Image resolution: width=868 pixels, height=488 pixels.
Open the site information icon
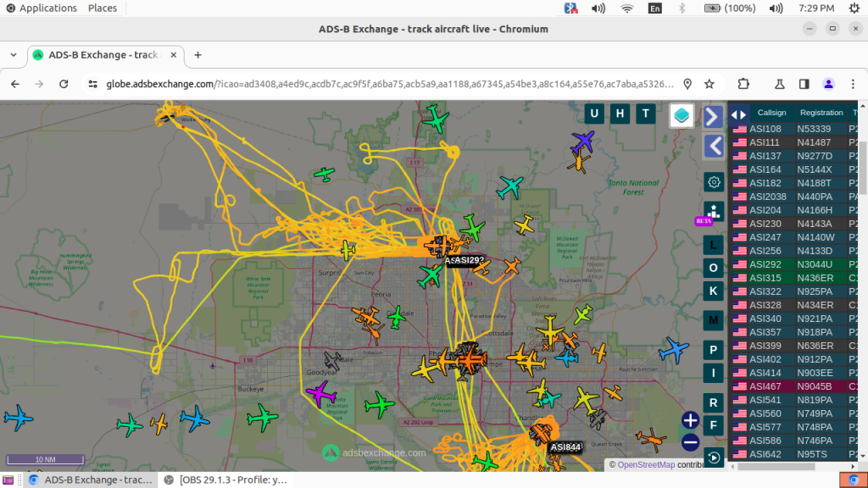pos(93,84)
